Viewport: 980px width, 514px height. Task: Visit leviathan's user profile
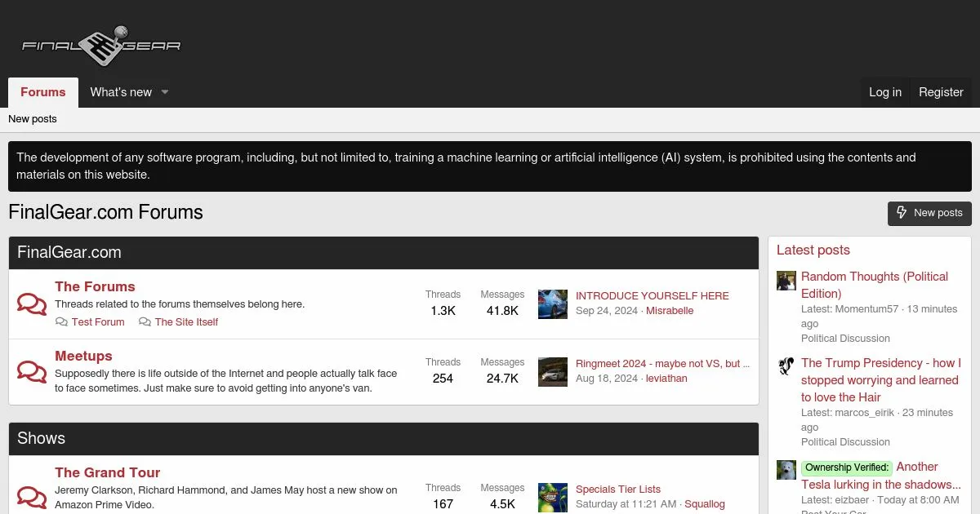click(666, 379)
